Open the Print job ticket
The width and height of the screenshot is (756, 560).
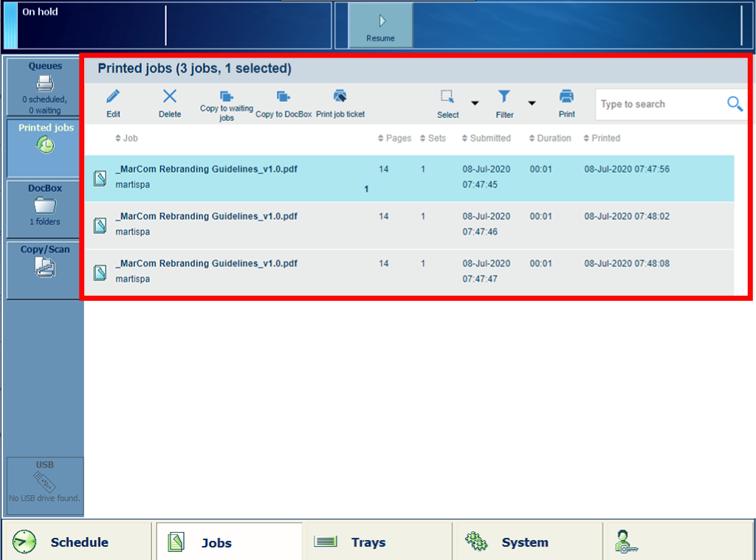[x=340, y=97]
